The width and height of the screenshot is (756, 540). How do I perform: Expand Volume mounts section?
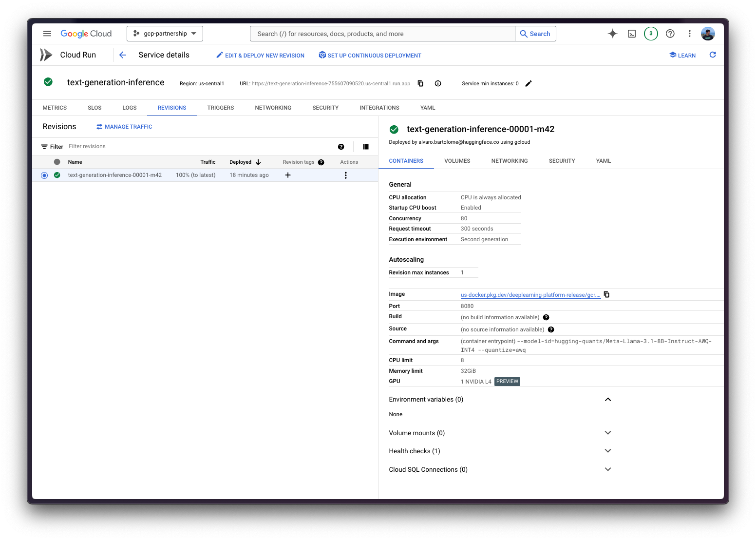click(x=608, y=433)
